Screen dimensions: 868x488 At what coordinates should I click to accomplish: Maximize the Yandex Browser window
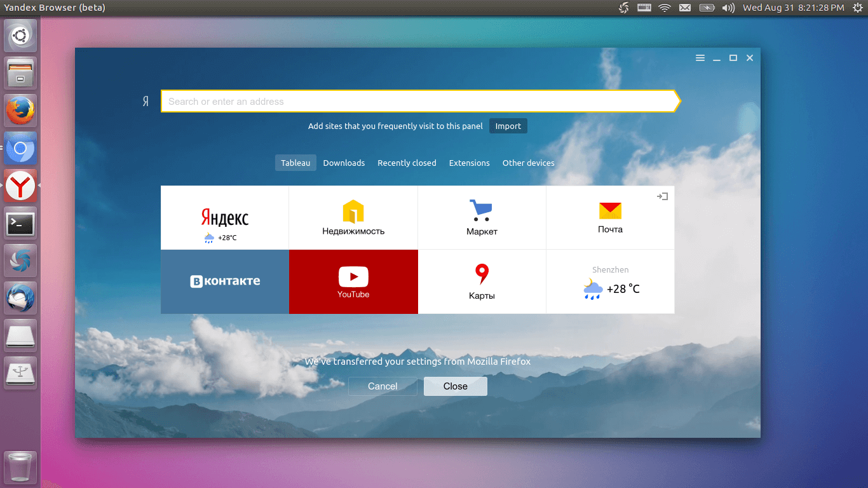point(733,58)
